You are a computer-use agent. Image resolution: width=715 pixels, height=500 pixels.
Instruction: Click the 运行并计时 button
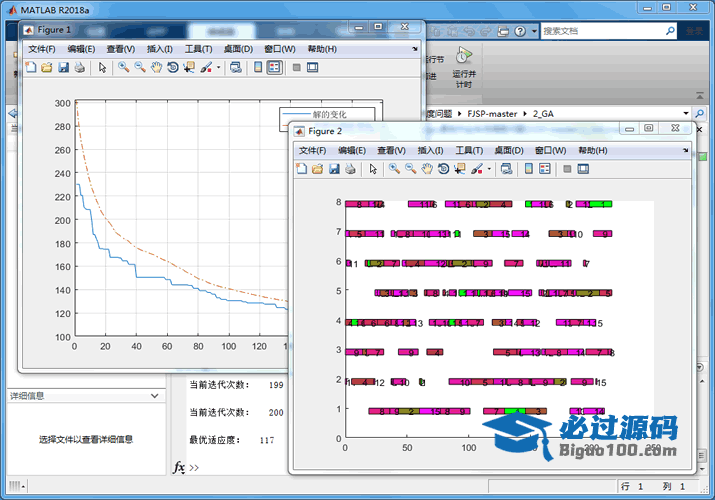pyautogui.click(x=463, y=68)
